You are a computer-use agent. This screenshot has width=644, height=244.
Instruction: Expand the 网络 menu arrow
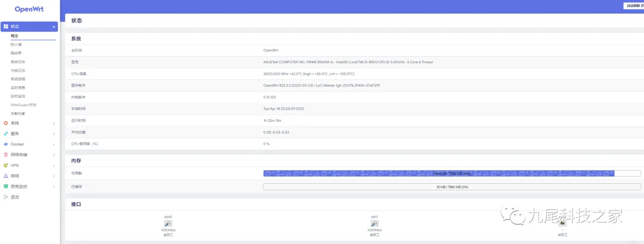point(54,176)
